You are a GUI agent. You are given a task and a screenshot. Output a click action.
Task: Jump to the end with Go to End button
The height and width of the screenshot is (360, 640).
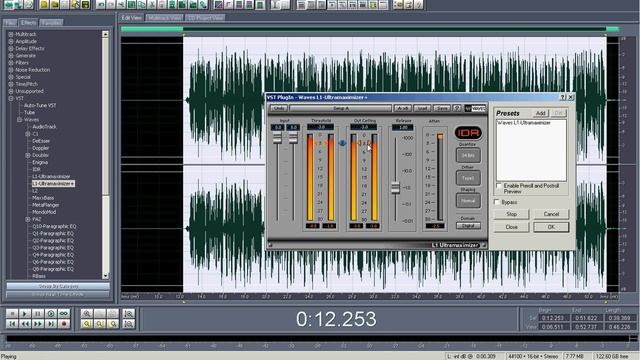[x=51, y=324]
